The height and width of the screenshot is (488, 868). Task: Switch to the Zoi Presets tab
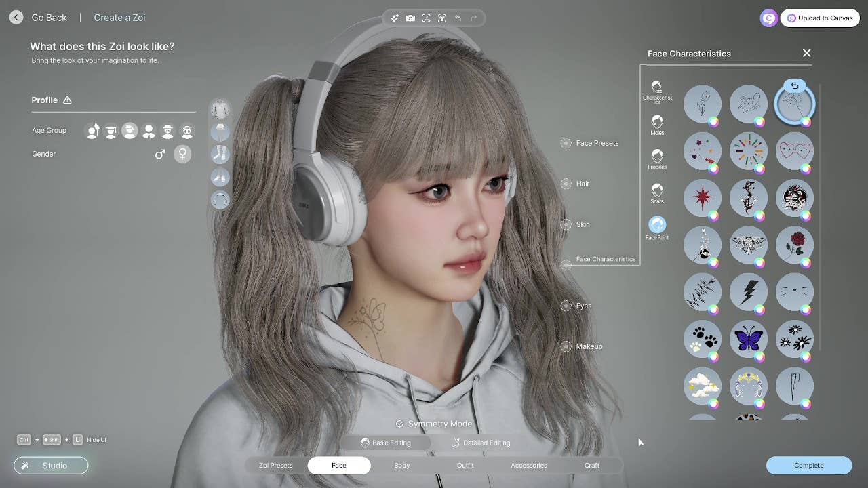(x=276, y=466)
